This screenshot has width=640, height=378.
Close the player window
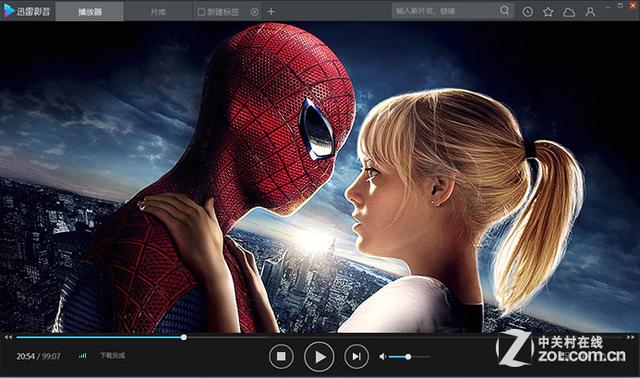[x=633, y=5]
